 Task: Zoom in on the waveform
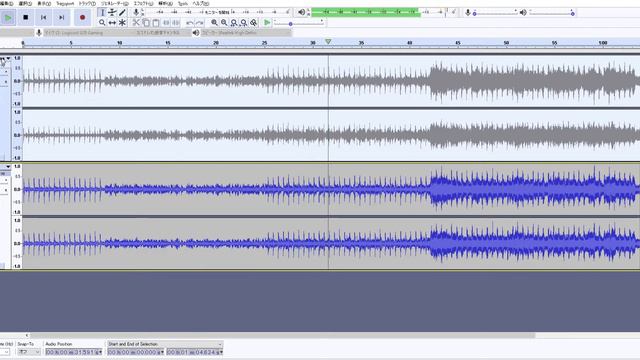[x=214, y=23]
